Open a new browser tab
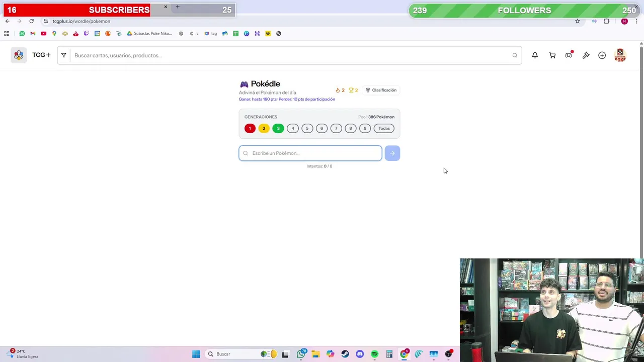This screenshot has width=644, height=362. 178,7
